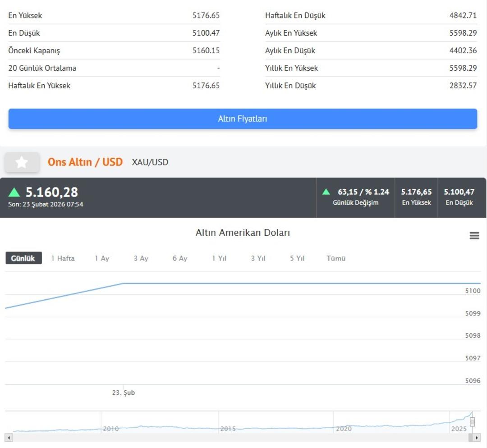The height and width of the screenshot is (448, 487).
Task: Select the Günlük time range
Action: coord(23,258)
